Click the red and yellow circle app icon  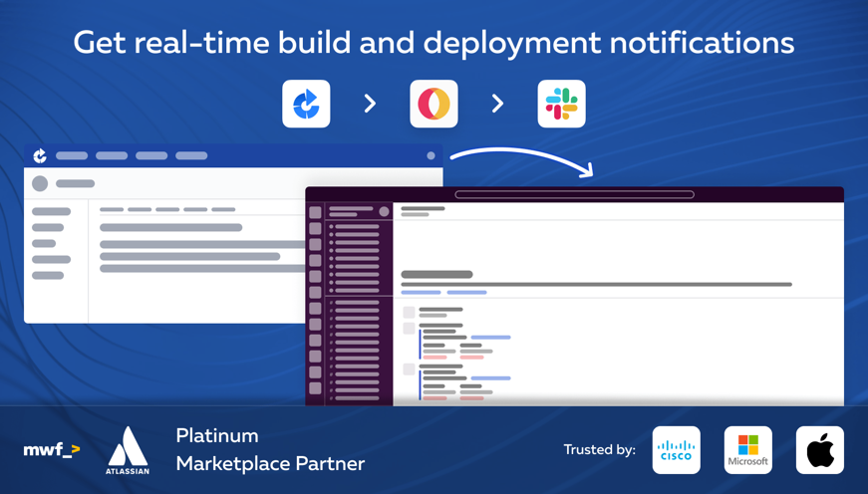tap(434, 104)
